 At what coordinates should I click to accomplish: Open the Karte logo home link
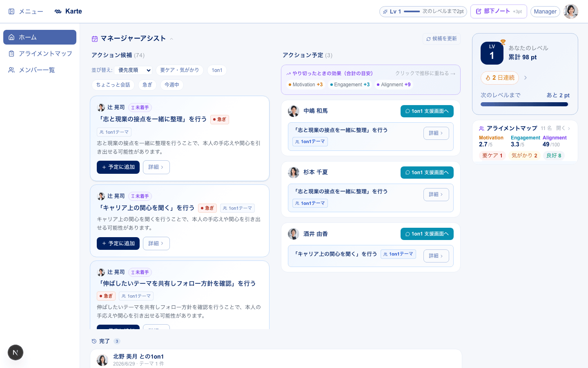point(68,11)
